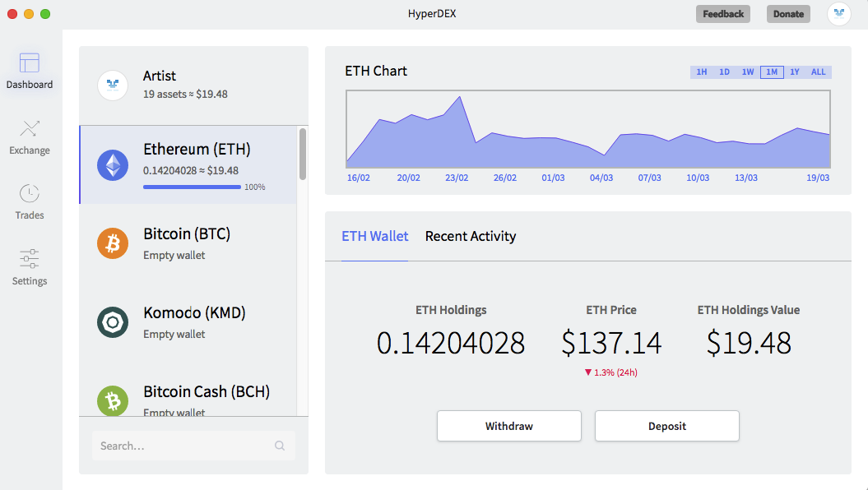Set chart range to 1W
The height and width of the screenshot is (490, 868).
click(748, 72)
